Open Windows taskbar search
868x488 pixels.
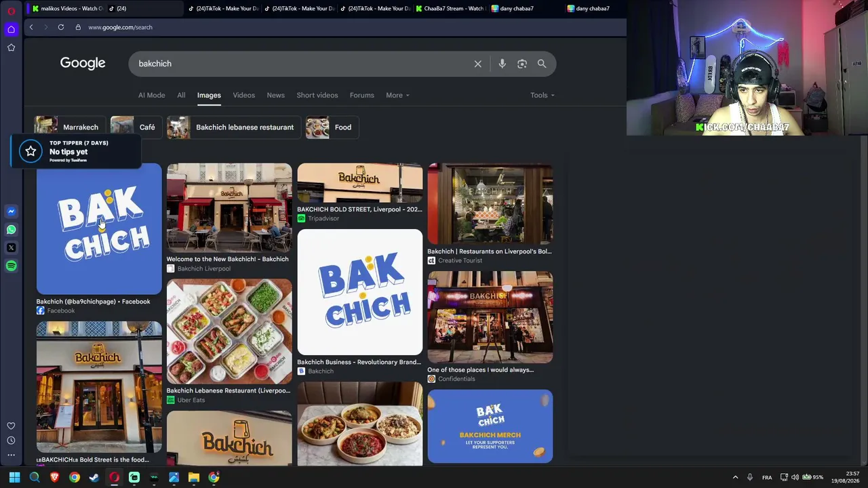tap(35, 477)
